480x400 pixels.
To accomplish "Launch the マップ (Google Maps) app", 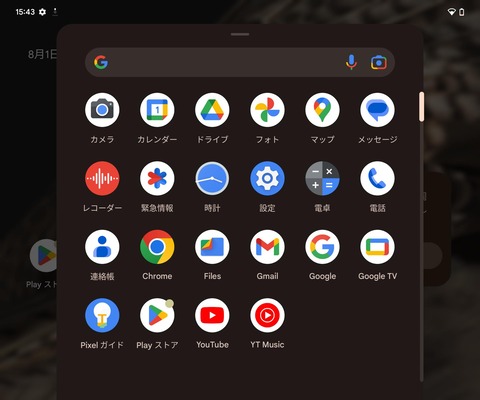I will tap(322, 110).
